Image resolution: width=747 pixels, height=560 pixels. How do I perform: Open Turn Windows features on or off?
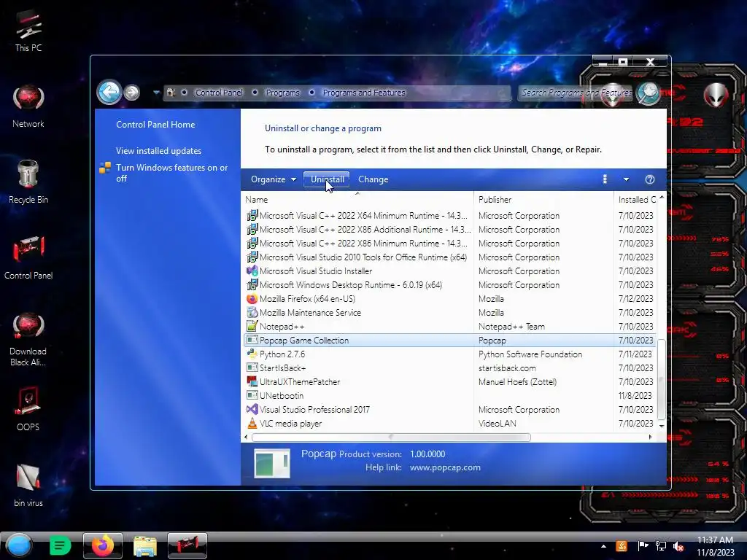171,173
